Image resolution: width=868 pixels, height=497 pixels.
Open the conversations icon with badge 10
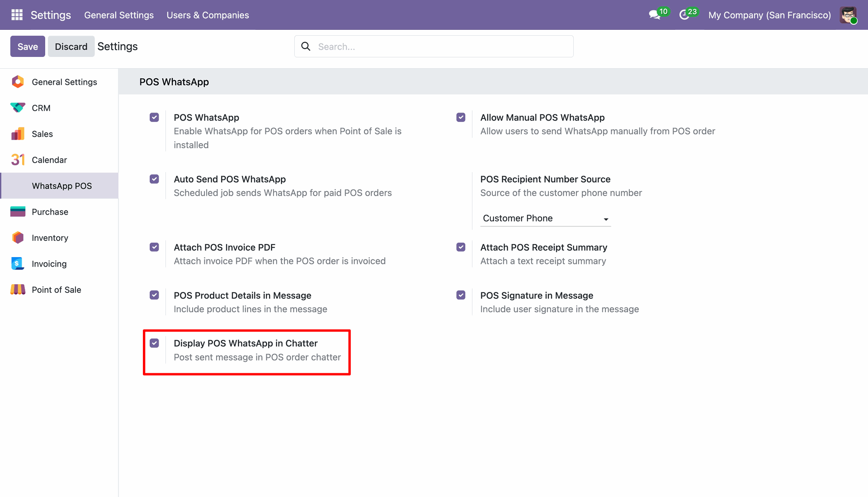(658, 14)
